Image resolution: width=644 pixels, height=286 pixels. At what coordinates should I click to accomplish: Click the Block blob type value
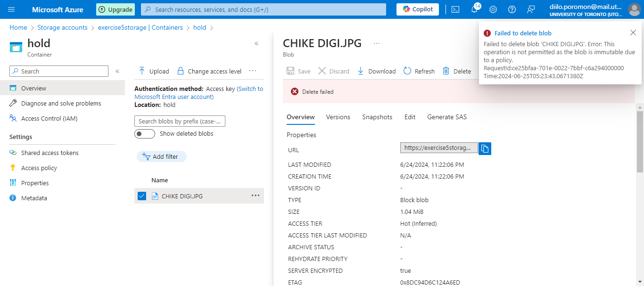tap(414, 200)
